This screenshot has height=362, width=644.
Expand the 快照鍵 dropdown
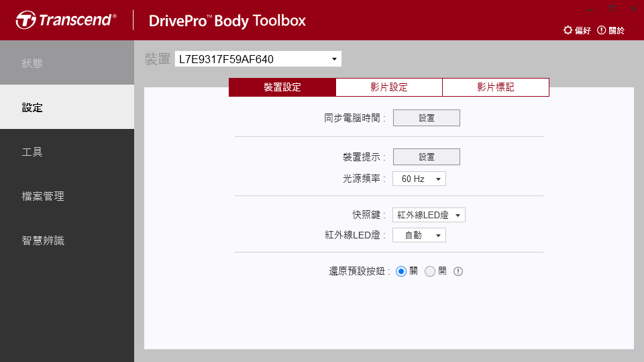pos(429,215)
